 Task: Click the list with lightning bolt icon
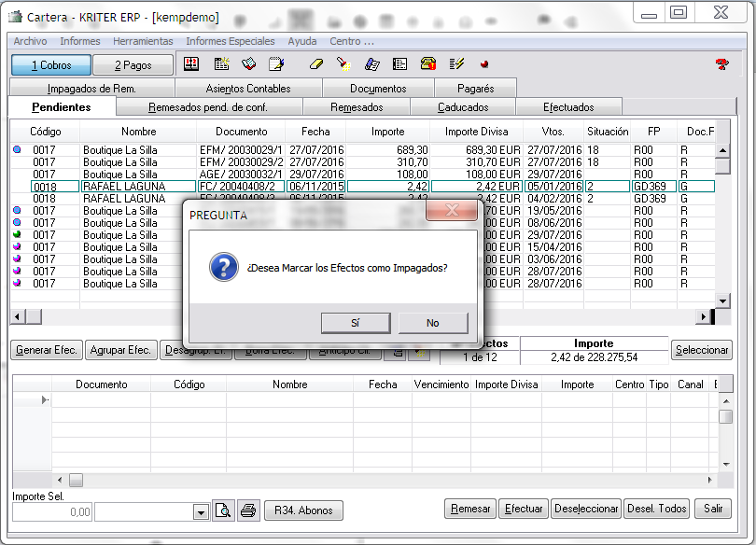click(x=456, y=64)
